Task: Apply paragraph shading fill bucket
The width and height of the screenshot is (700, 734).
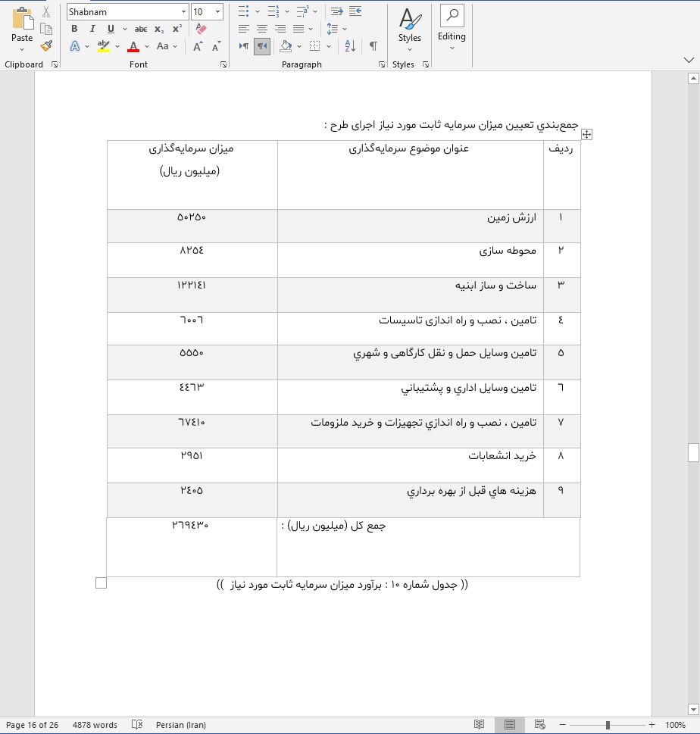Action: 286,46
